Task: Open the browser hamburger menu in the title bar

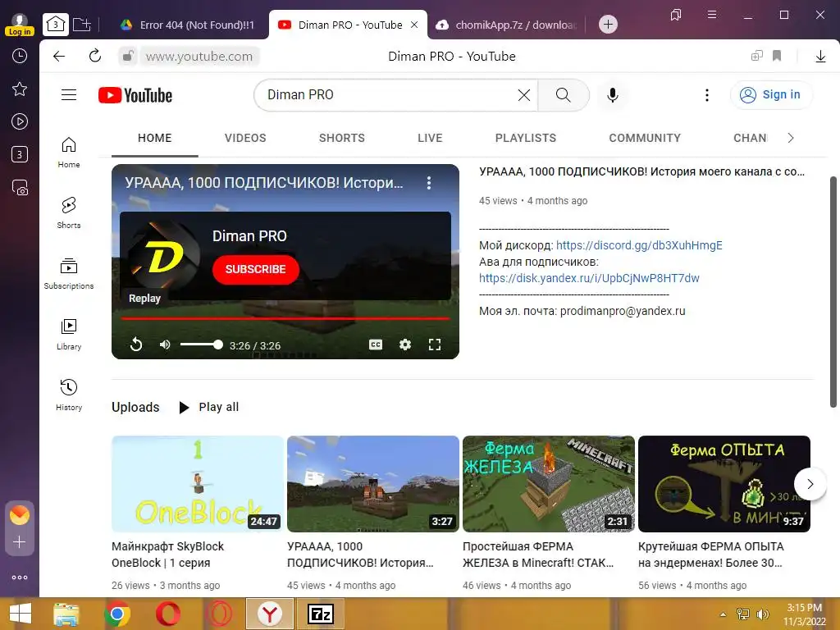Action: pos(711,15)
